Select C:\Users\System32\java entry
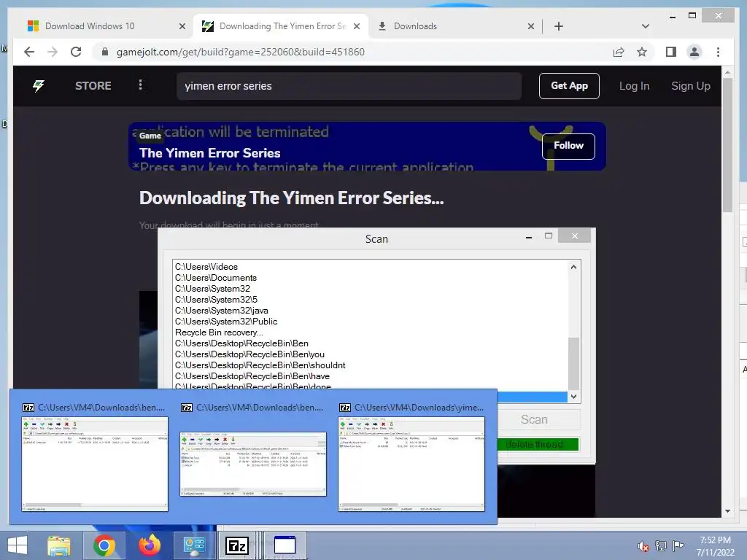 click(222, 311)
